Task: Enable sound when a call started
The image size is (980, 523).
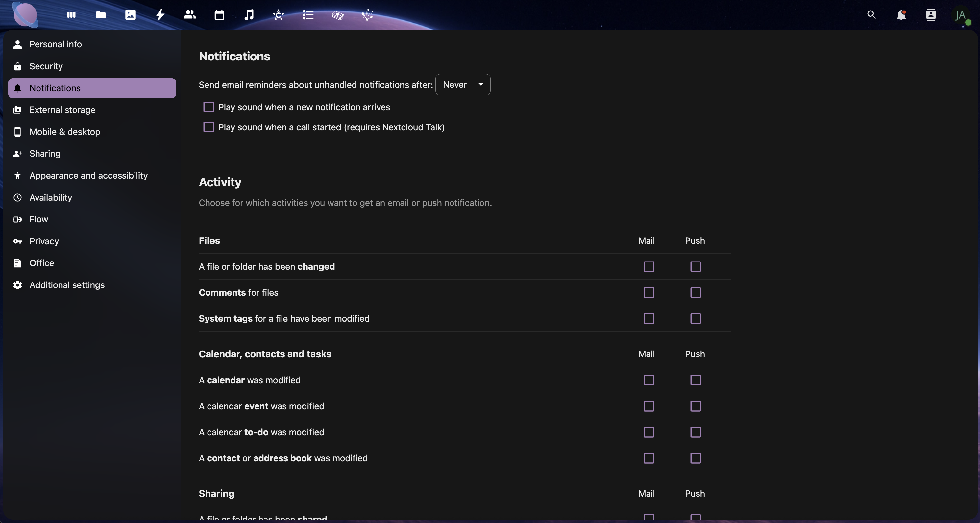Action: tap(208, 127)
